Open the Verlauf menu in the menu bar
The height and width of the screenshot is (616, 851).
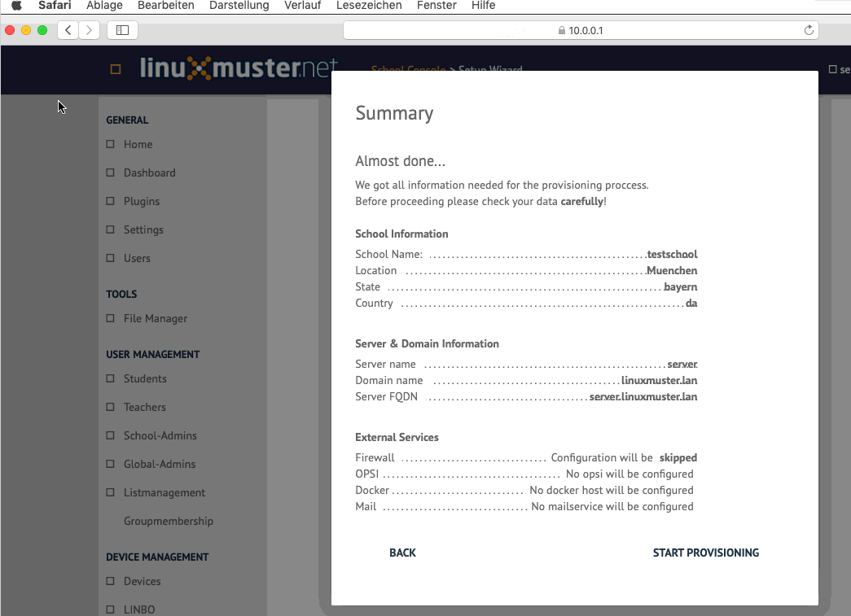pos(302,6)
